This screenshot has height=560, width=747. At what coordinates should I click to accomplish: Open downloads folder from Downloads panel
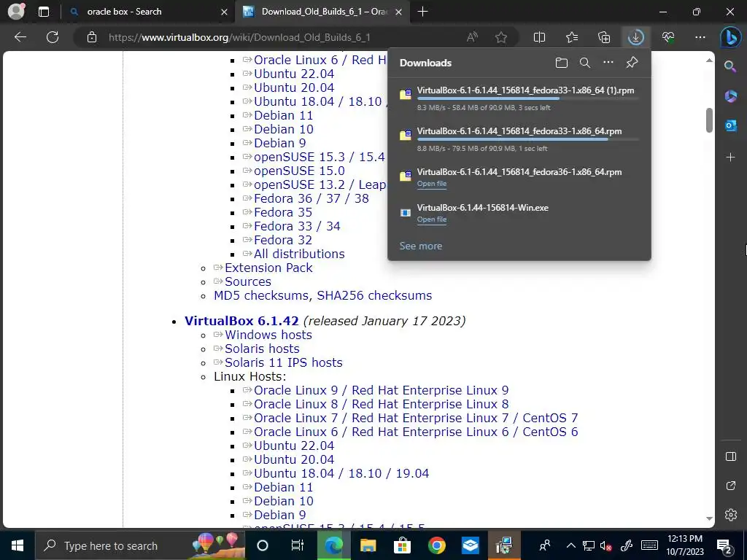(561, 63)
